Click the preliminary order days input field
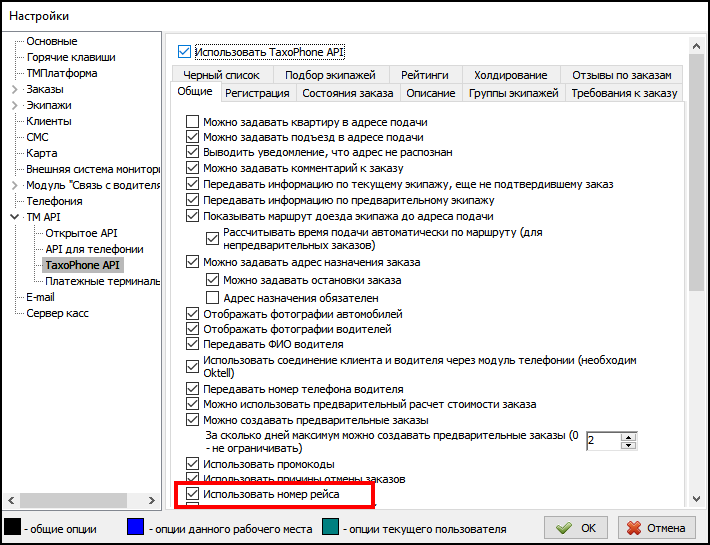Viewport: 710px width, 545px height. (x=603, y=441)
